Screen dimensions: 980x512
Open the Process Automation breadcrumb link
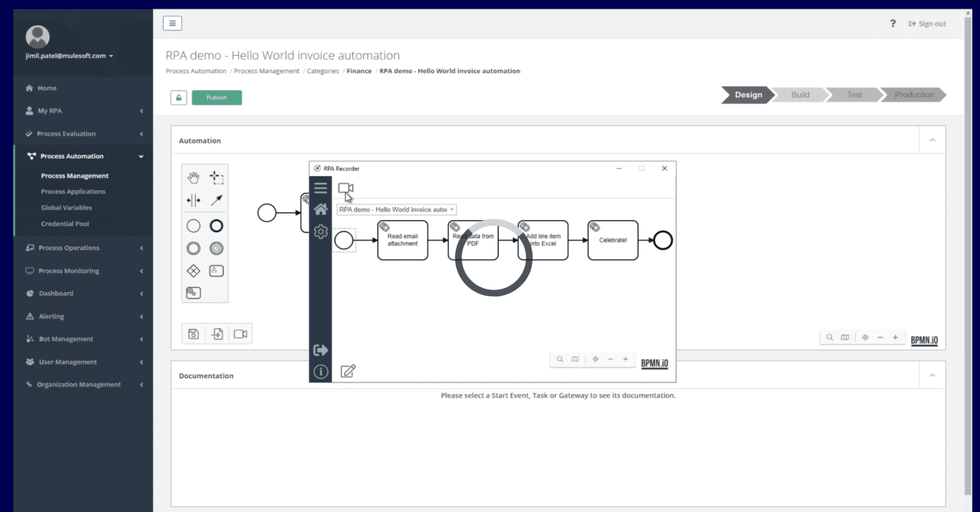pos(196,71)
